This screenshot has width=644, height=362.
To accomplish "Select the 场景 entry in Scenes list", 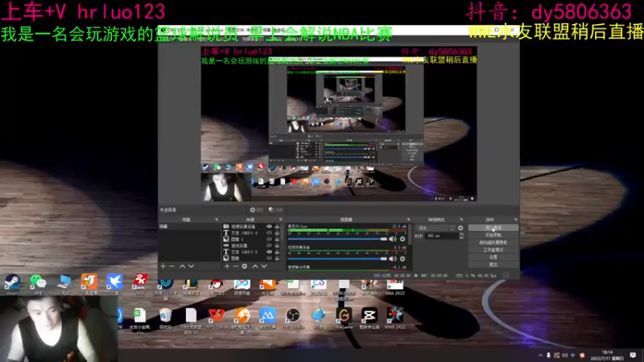I will click(189, 227).
